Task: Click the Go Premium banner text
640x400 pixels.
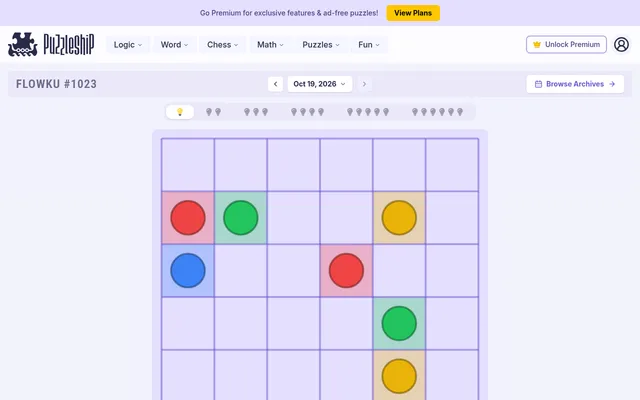Action: click(289, 13)
